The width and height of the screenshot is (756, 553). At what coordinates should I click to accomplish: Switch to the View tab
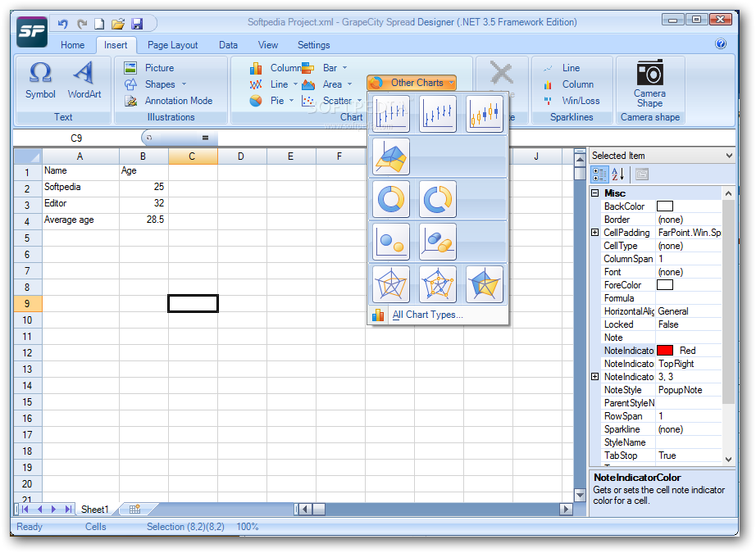pos(267,45)
